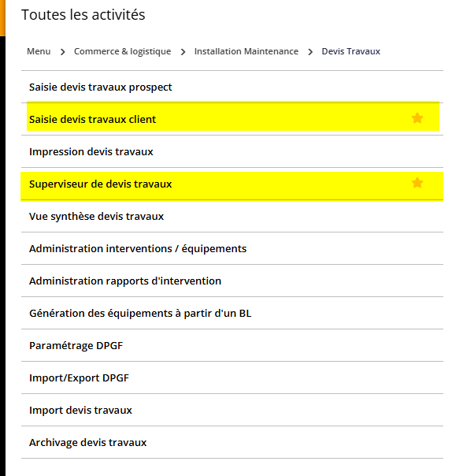The width and height of the screenshot is (452, 476).
Task: Toggle favorite star on Saisie devis travaux client
Action: tap(417, 117)
